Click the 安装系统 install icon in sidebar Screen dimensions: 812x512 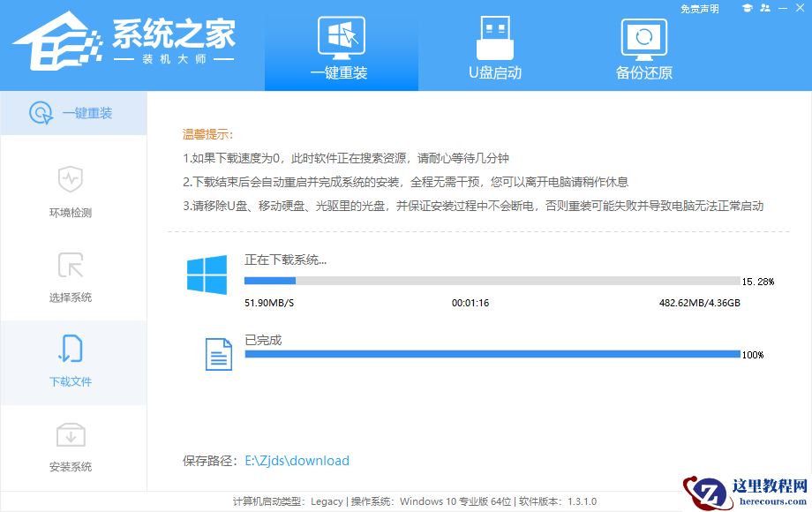(71, 436)
